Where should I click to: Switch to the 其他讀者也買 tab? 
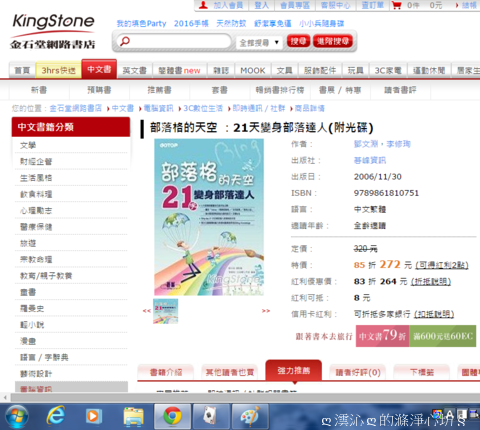(x=230, y=372)
